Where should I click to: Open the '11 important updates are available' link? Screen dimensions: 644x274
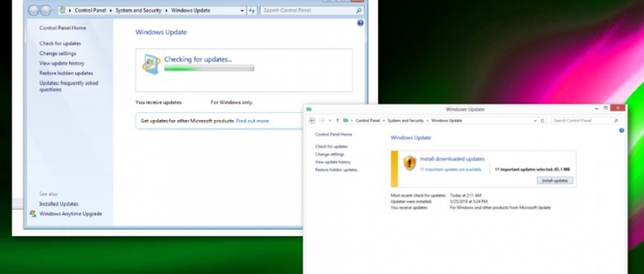tap(451, 169)
